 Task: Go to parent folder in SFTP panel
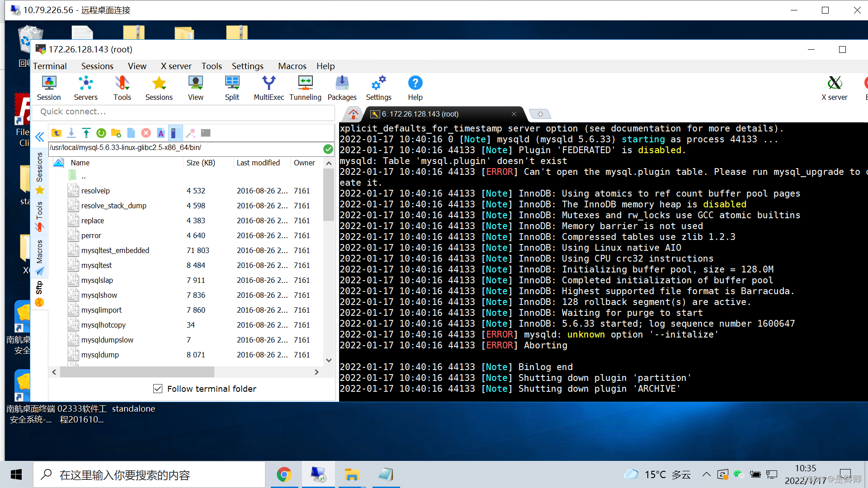point(57,133)
